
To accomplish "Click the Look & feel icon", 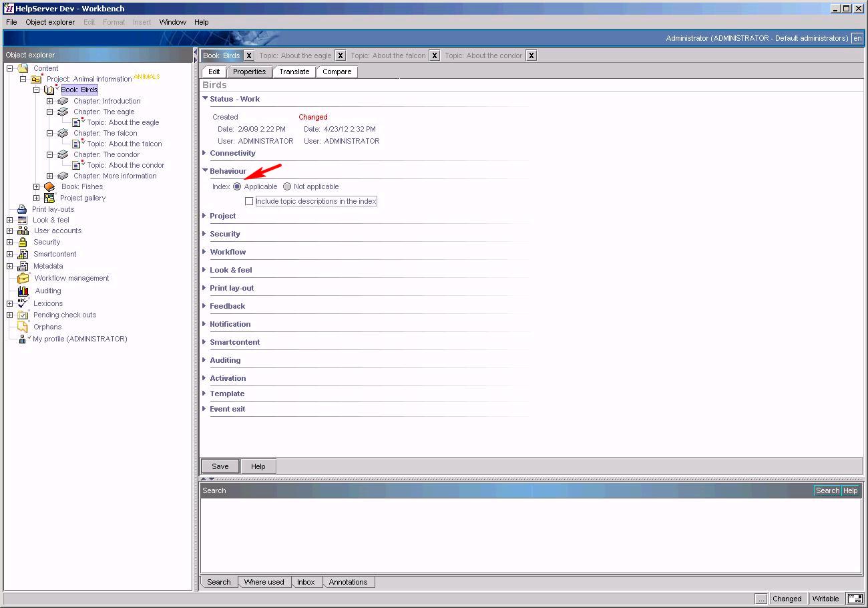I will pos(23,220).
